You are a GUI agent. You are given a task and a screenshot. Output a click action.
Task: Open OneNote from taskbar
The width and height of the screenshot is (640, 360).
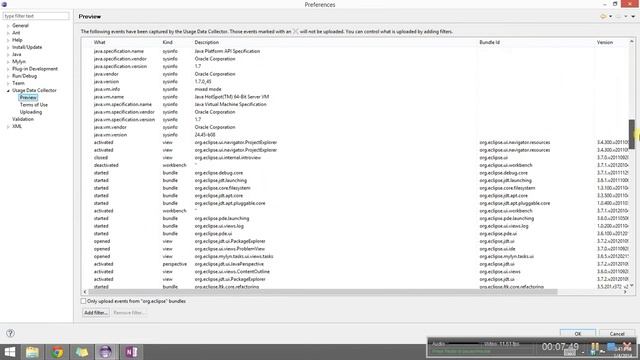(x=131, y=352)
